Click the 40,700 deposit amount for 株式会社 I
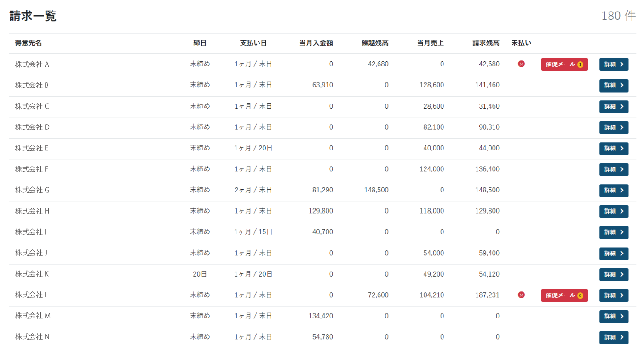The image size is (644, 347). pyautogui.click(x=322, y=232)
